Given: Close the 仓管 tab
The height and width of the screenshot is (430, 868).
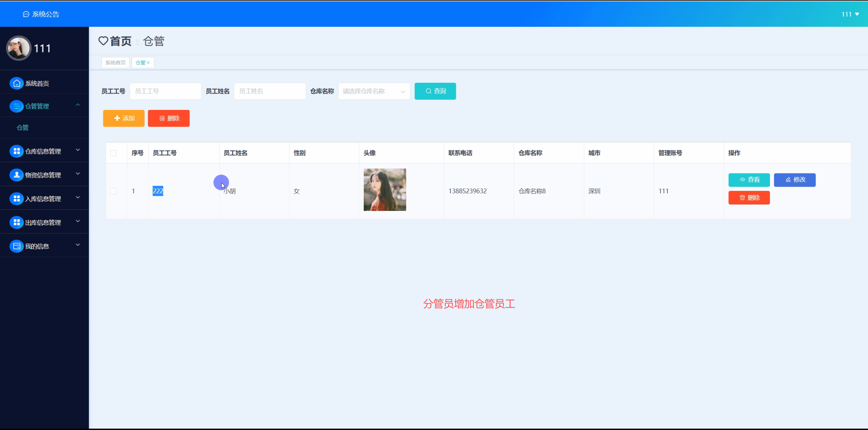Looking at the screenshot, I should 148,63.
